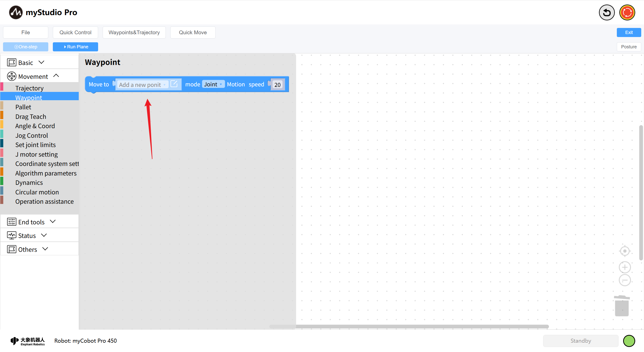
Task: Click the center workspace target icon
Action: pos(625,251)
